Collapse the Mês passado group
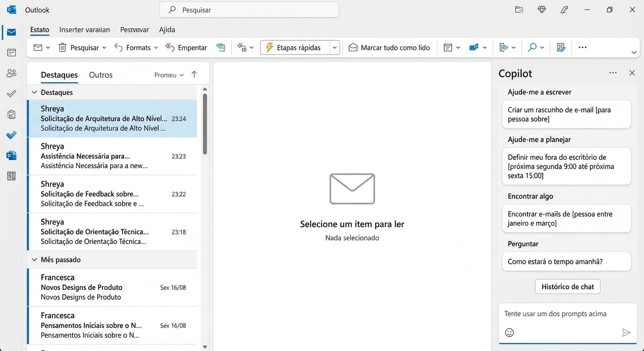The height and width of the screenshot is (351, 644). (34, 259)
